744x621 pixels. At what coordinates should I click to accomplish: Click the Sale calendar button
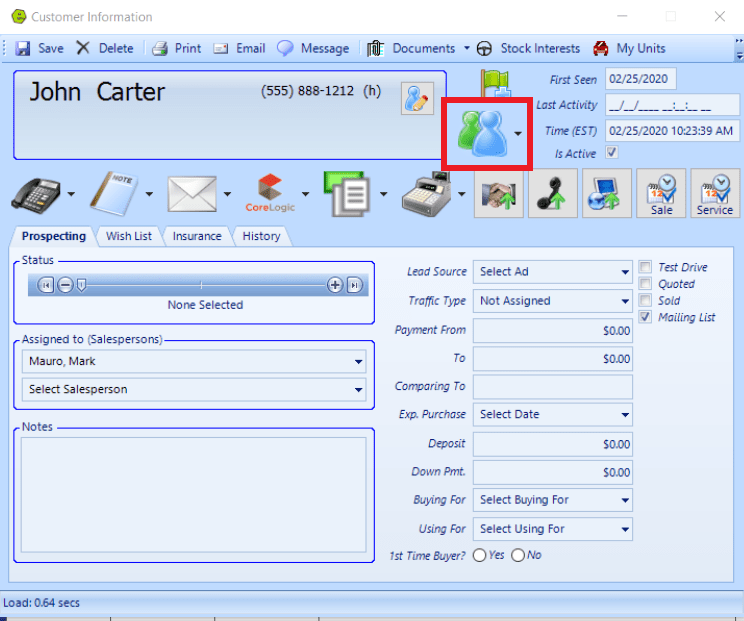click(661, 194)
